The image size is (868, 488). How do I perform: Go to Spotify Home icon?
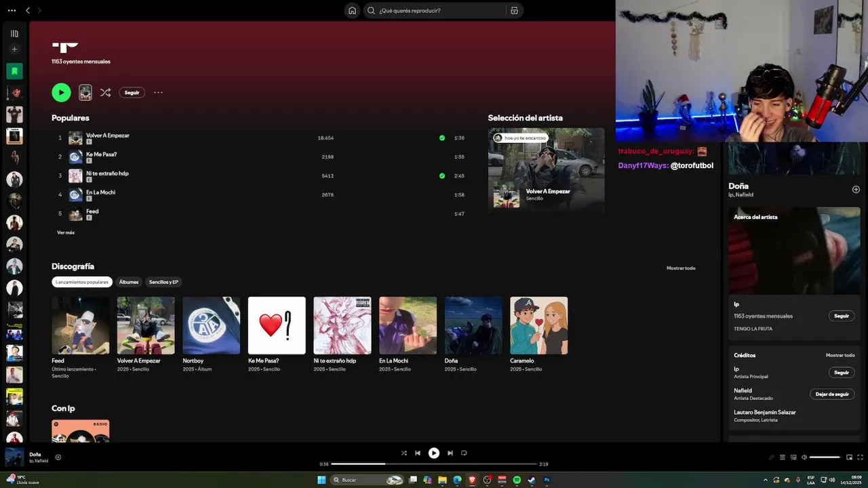[x=352, y=10]
